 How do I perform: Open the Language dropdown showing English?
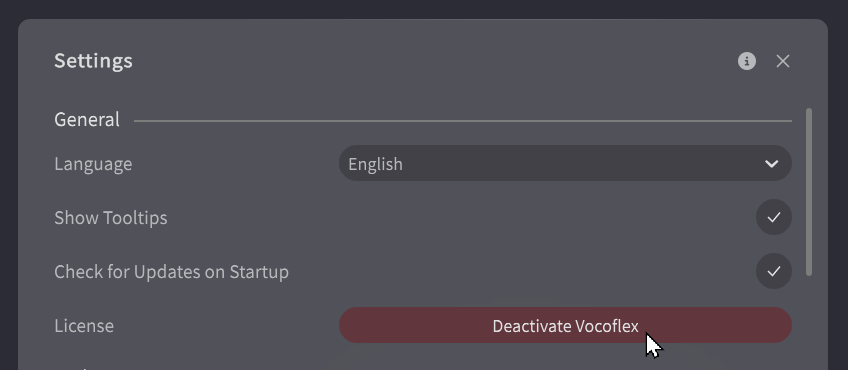click(565, 163)
